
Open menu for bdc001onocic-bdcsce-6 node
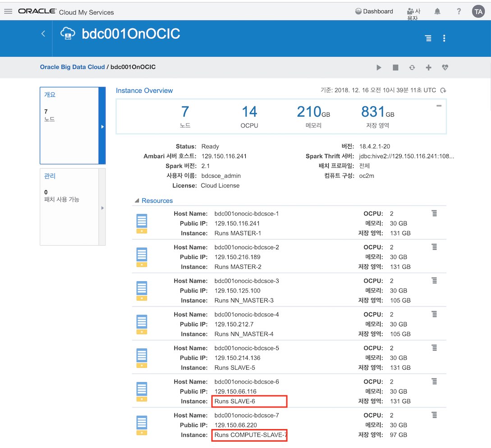tap(434, 381)
